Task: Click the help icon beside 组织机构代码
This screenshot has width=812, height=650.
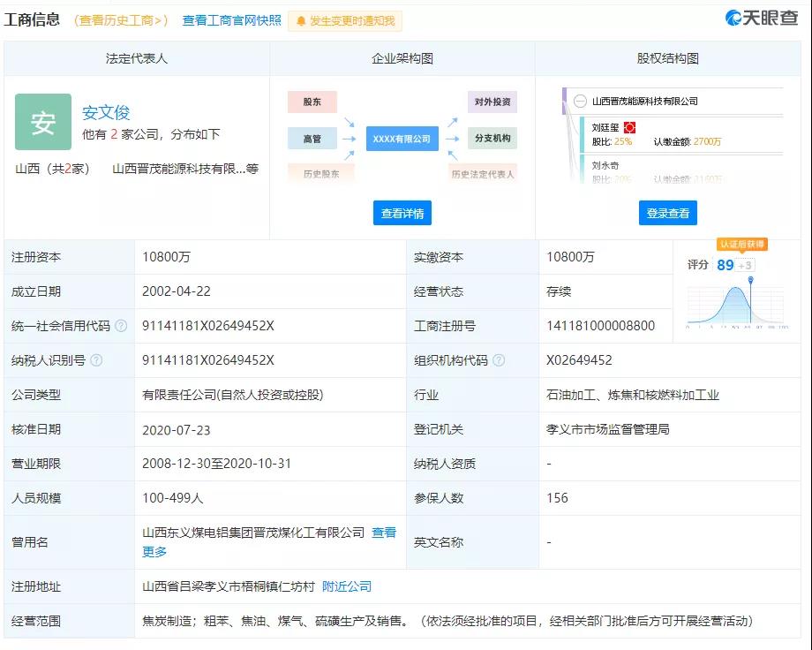Action: pyautogui.click(x=499, y=360)
